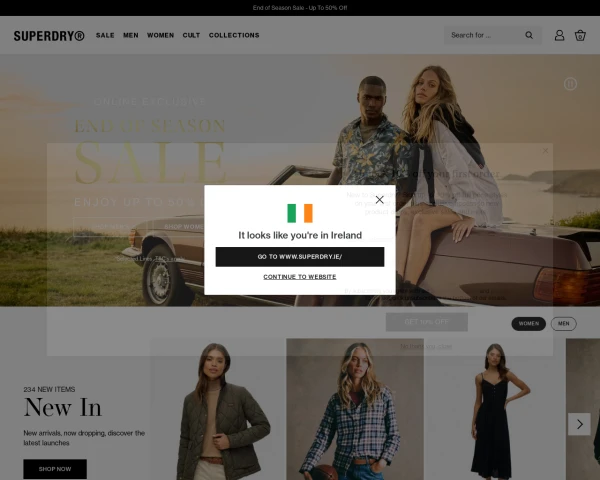Select the WOMEN pill toggle

click(x=528, y=323)
